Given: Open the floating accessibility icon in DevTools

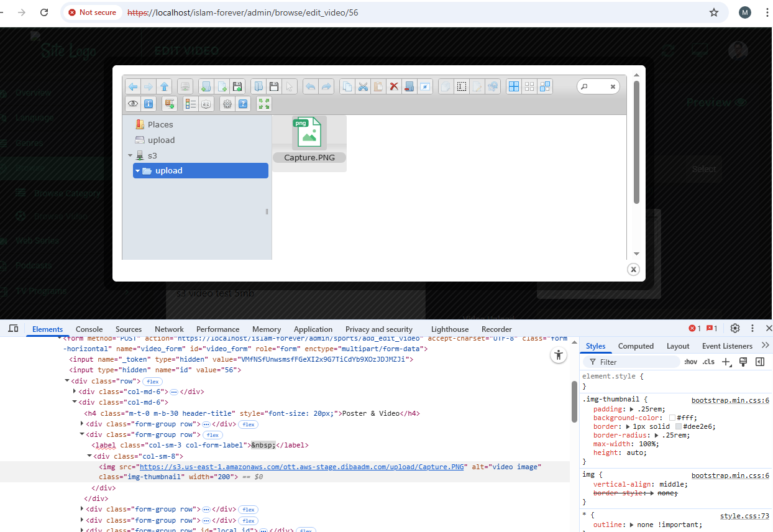Looking at the screenshot, I should click(x=559, y=355).
